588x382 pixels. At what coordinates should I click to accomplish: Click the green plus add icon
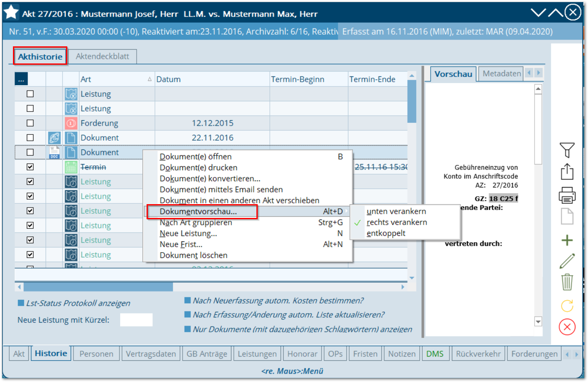pos(567,240)
